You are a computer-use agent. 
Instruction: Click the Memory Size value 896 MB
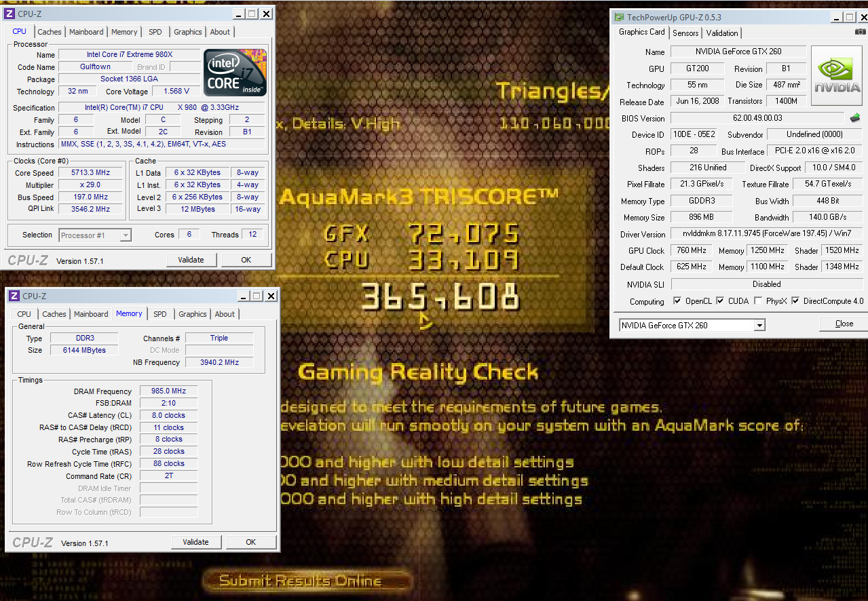tap(702, 217)
